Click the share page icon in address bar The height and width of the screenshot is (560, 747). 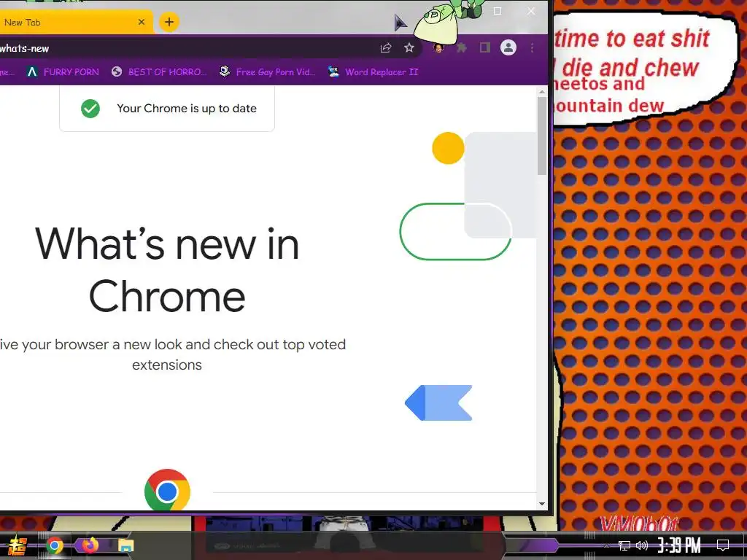386,47
